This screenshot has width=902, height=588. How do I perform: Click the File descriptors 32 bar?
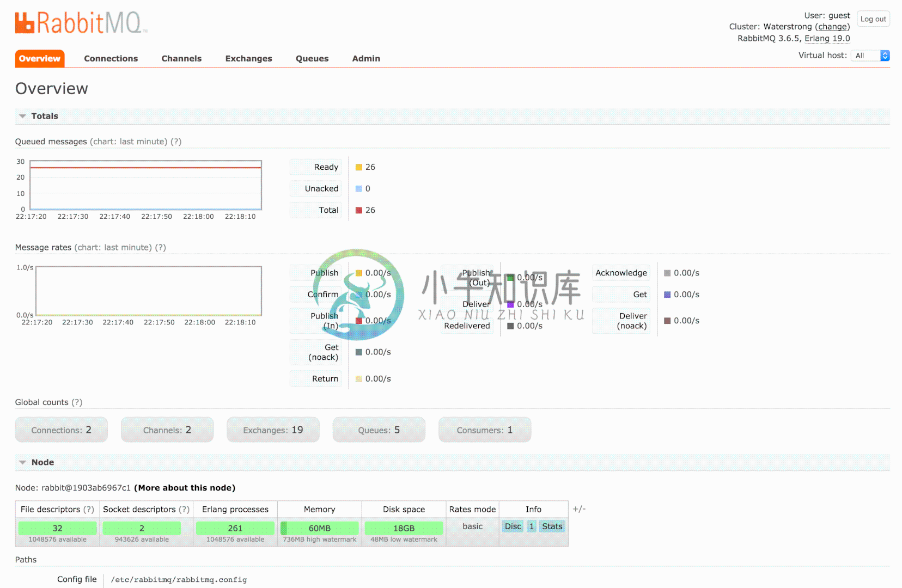(58, 528)
